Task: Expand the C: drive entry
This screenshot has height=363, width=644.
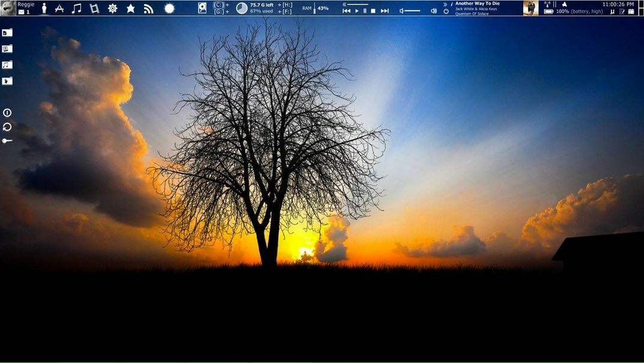Action: point(219,5)
